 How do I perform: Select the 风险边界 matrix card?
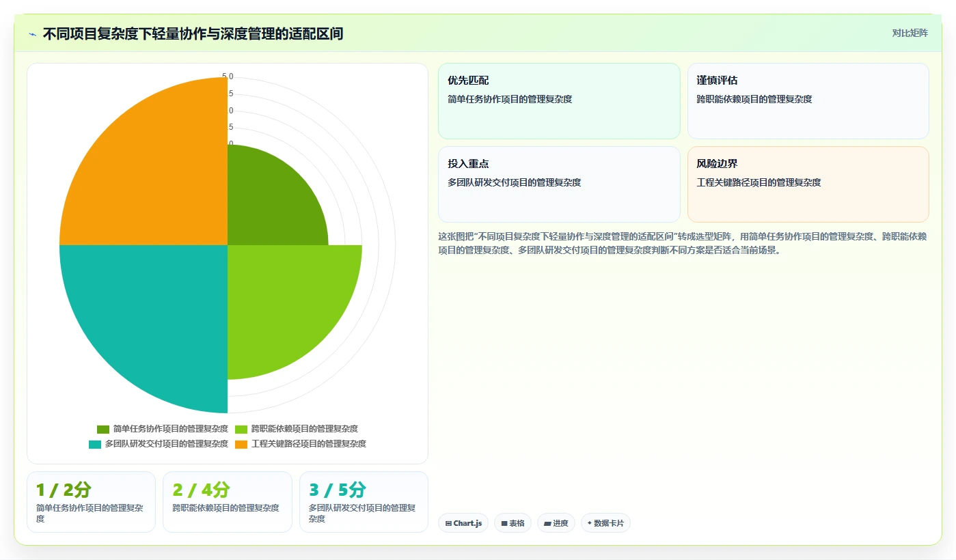(808, 184)
